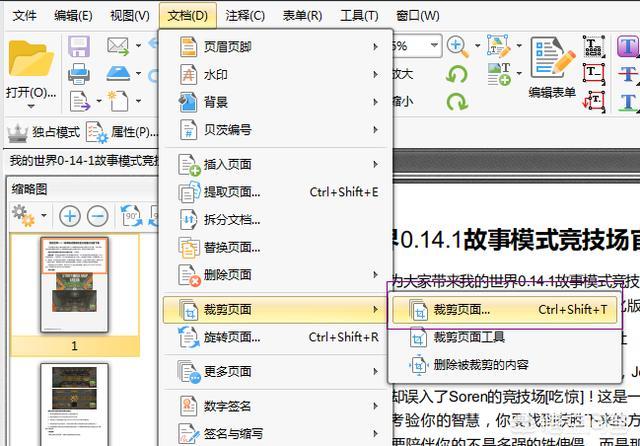Click the Email envelope icon
Viewport: 640px width, 446px height.
(x=118, y=47)
